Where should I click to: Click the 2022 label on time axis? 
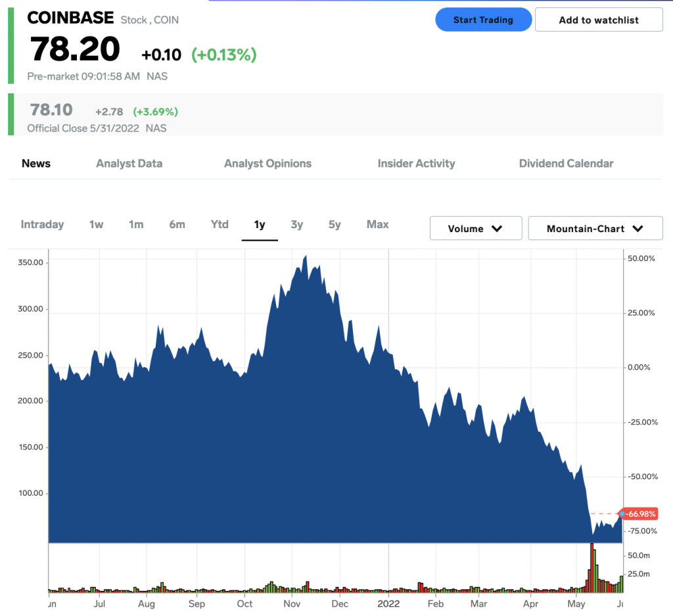388,604
